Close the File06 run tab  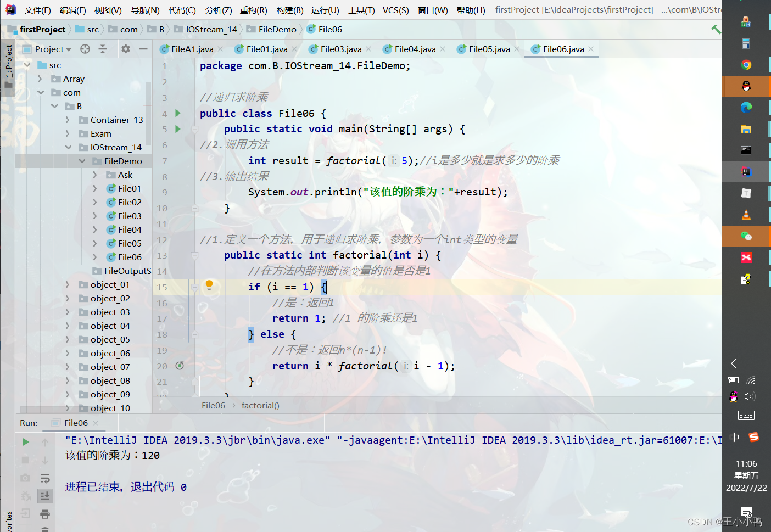[x=96, y=423]
